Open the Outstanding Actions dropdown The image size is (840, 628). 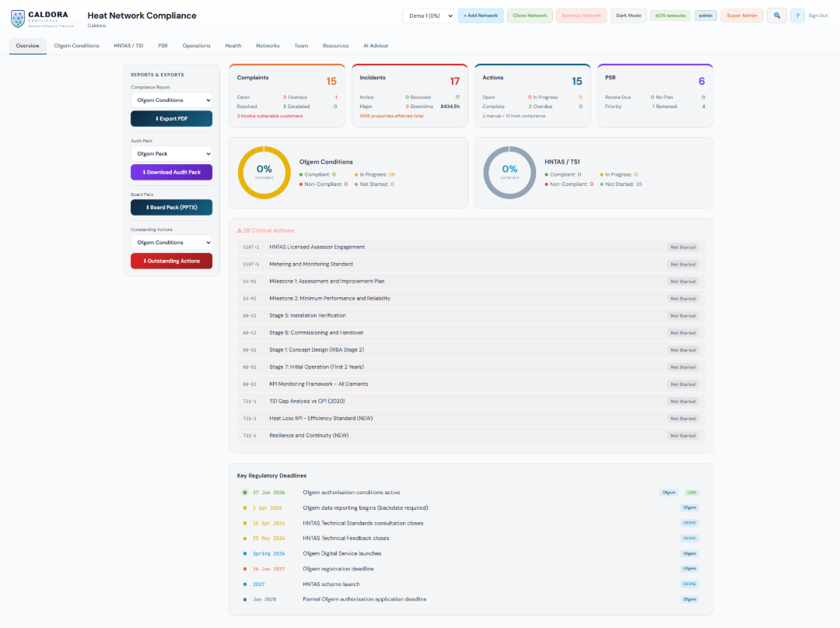(171, 242)
